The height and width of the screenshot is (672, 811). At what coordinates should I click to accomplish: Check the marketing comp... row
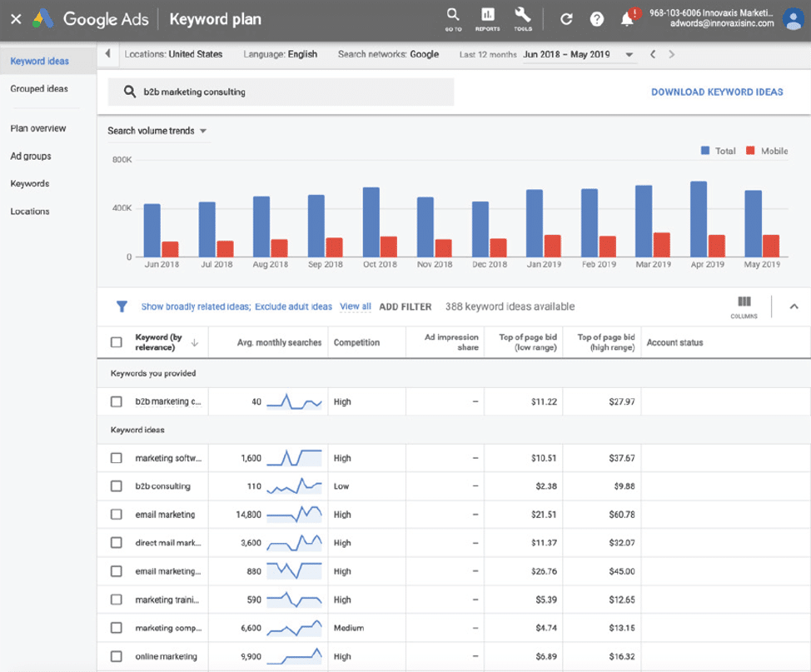coord(117,628)
